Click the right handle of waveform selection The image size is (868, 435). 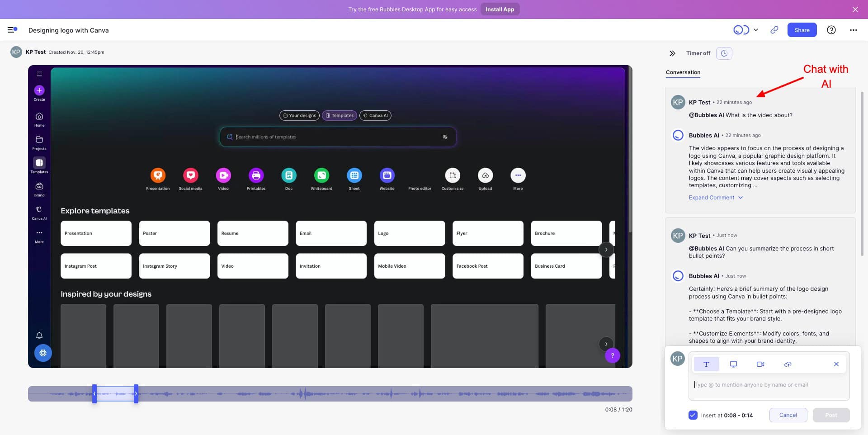pyautogui.click(x=136, y=394)
